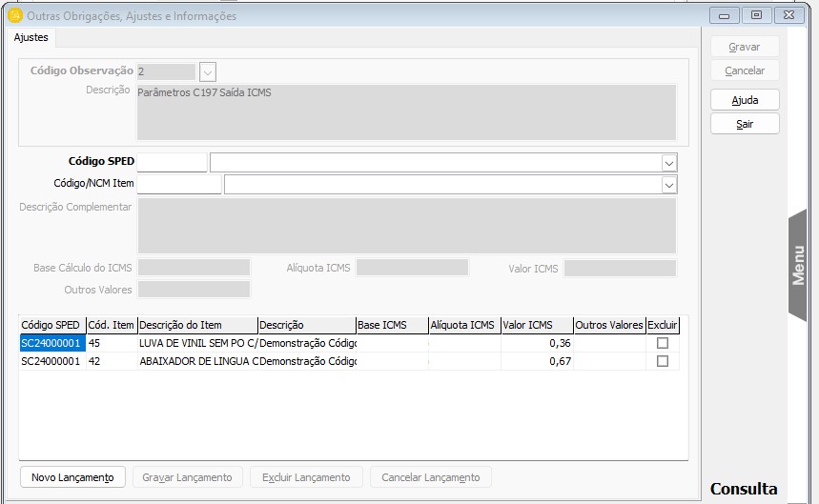
Task: Click the Descrição do Item column header
Action: [x=196, y=325]
